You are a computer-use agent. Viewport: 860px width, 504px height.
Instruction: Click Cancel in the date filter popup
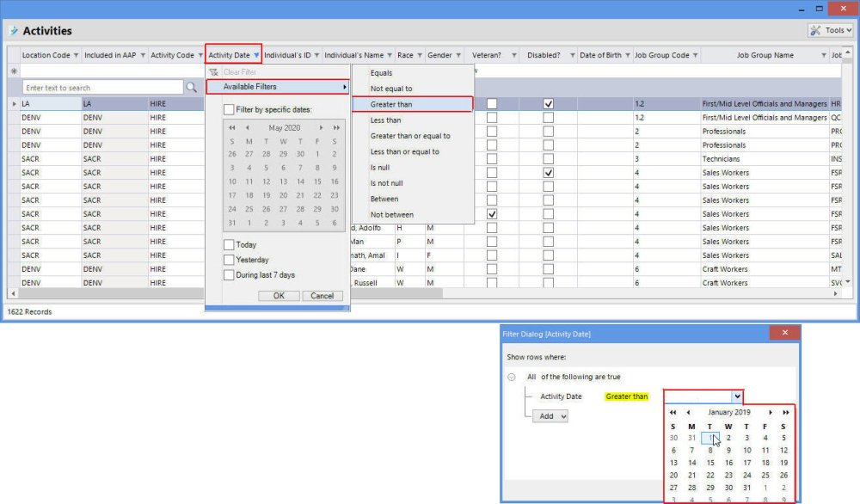point(322,296)
